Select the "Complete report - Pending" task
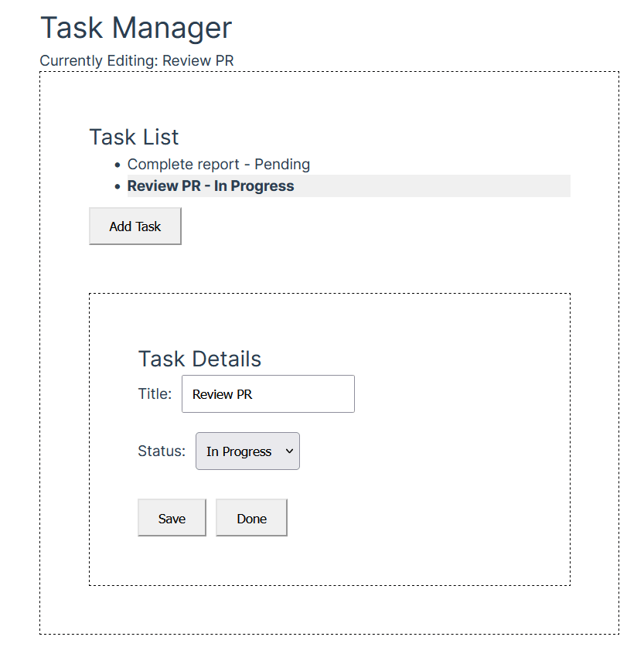The height and width of the screenshot is (647, 644). tap(219, 165)
